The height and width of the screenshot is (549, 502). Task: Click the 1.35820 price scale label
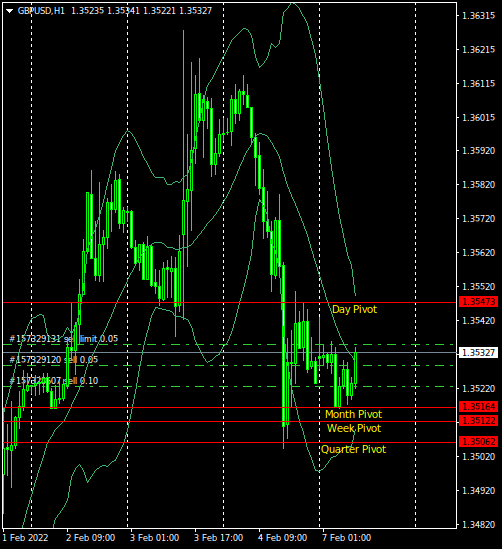(x=479, y=185)
